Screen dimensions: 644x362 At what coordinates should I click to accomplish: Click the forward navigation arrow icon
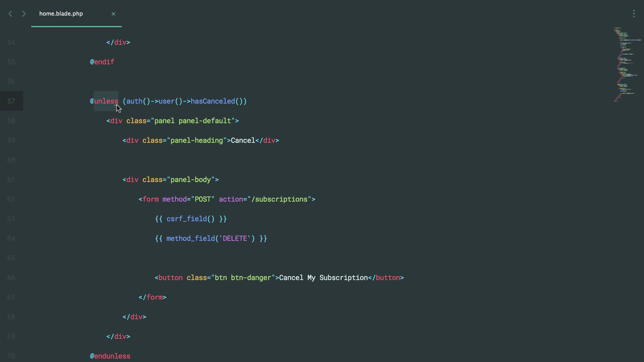click(x=23, y=14)
